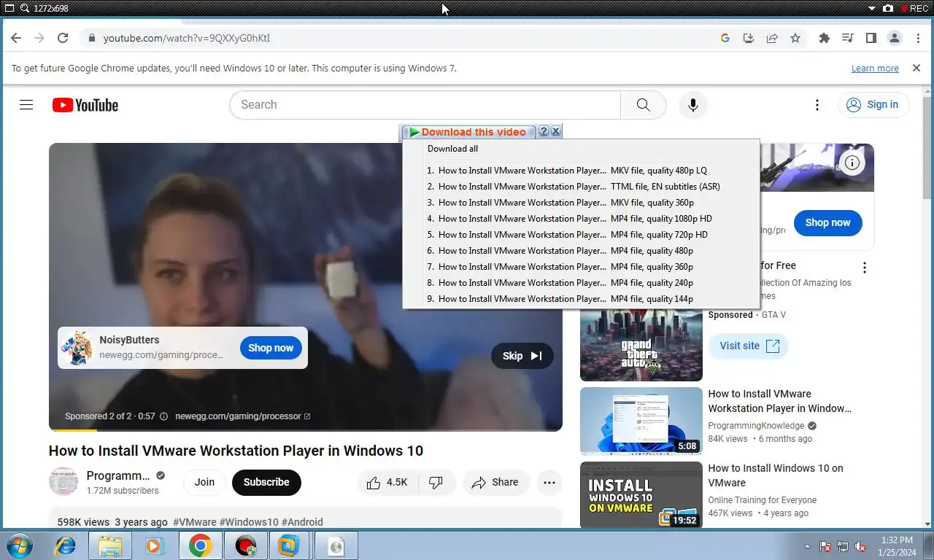Choose MP4 file quality 240p option
The width and height of the screenshot is (934, 560).
581,283
